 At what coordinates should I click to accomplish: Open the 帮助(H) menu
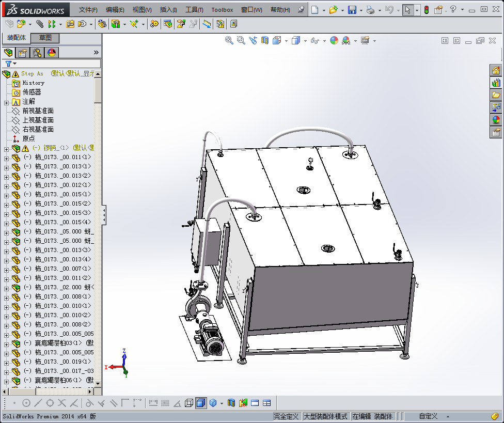[280, 10]
